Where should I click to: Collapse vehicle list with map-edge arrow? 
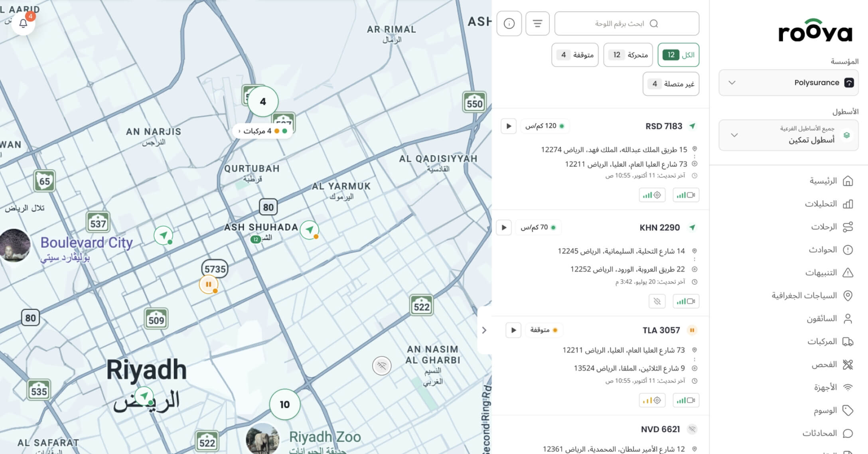pos(484,330)
